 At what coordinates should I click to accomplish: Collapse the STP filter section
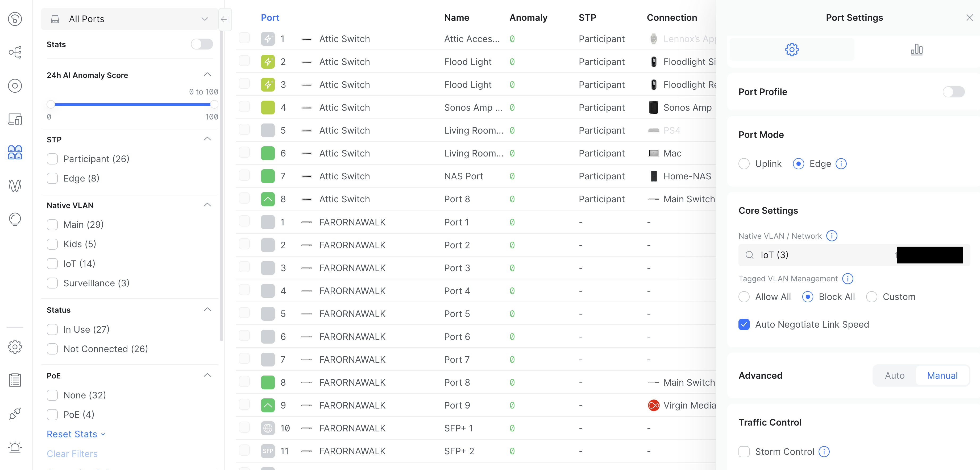point(207,139)
